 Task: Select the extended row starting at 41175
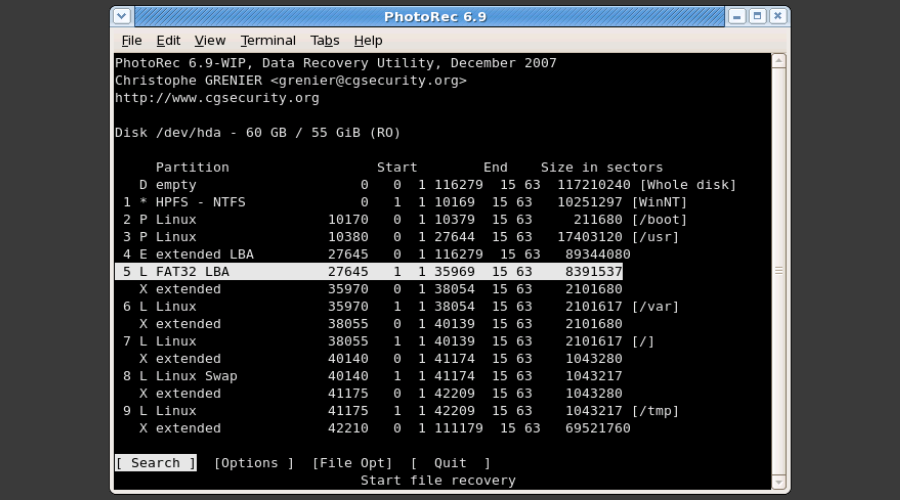pyautogui.click(x=381, y=393)
